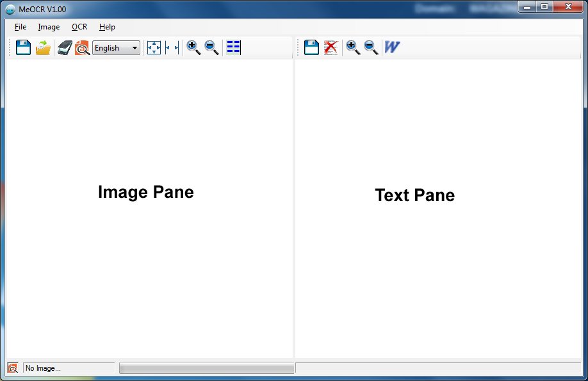
Task: Acquire an image from the scanner
Action: [64, 47]
